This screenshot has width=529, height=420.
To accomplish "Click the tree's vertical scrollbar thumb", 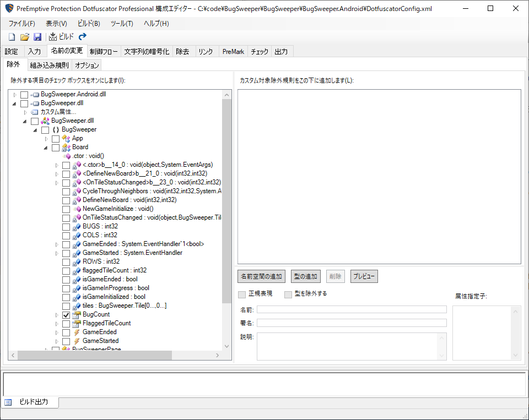I will click(x=226, y=201).
